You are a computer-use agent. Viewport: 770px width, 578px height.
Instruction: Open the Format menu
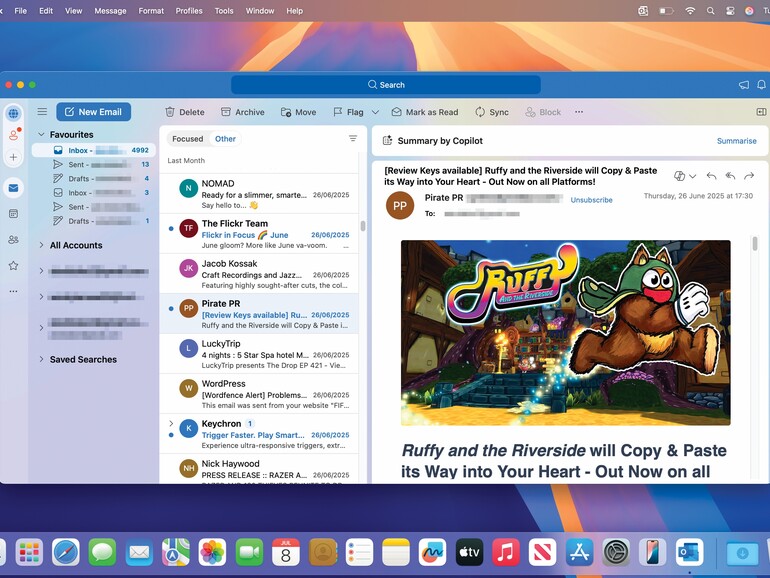point(151,11)
